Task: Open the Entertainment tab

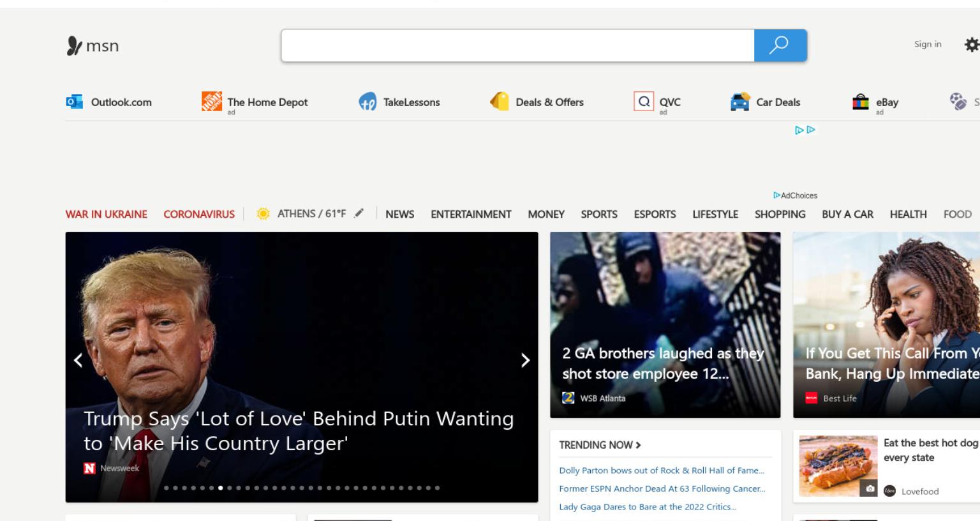Action: click(x=471, y=215)
